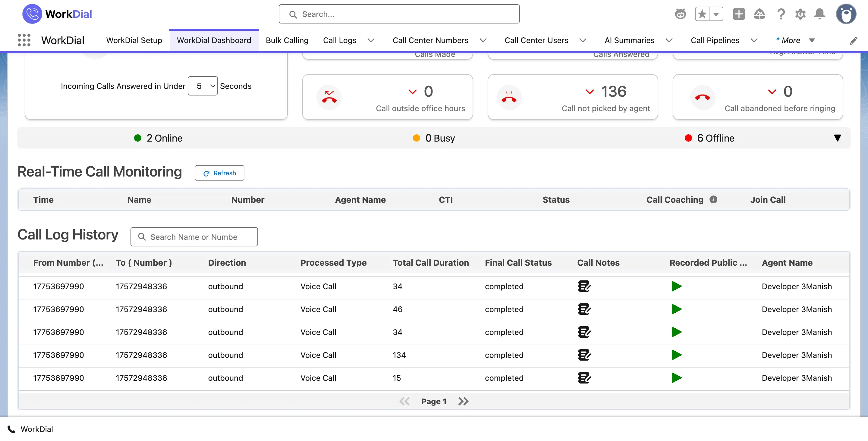Open call notes for 134-second call

[x=583, y=355]
